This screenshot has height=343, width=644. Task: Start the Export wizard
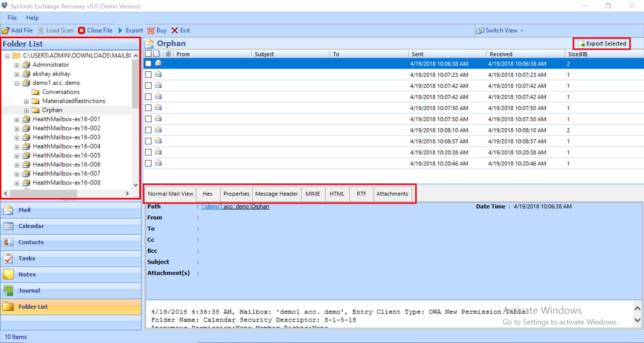click(130, 30)
